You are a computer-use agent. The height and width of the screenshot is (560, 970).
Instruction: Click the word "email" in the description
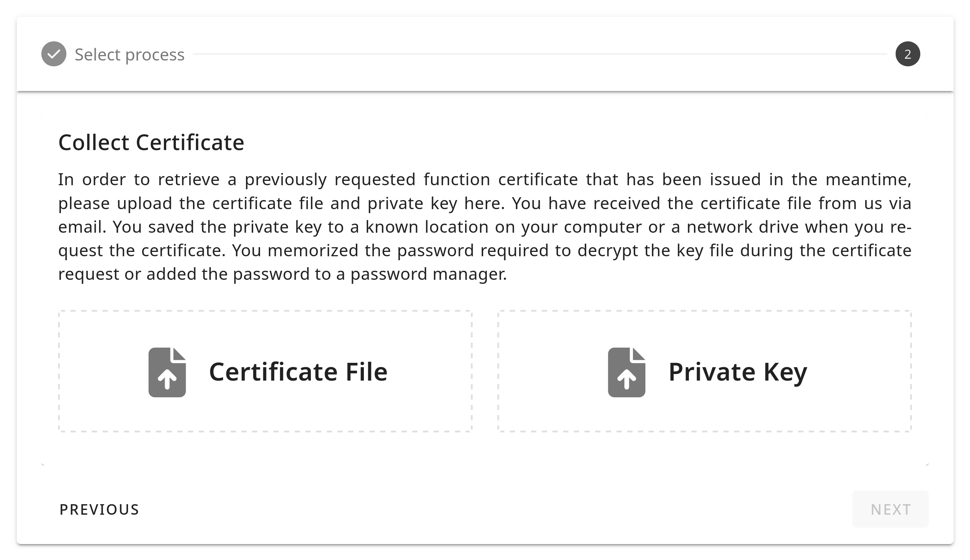[81, 227]
